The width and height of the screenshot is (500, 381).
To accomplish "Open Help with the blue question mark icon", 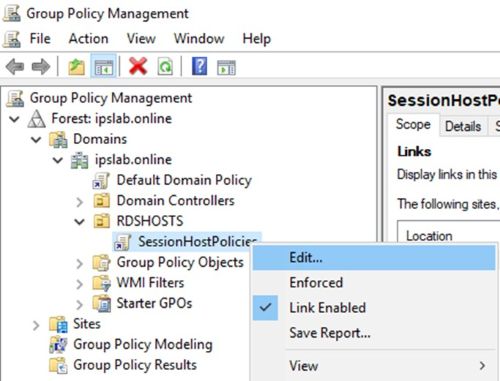I will (x=199, y=66).
